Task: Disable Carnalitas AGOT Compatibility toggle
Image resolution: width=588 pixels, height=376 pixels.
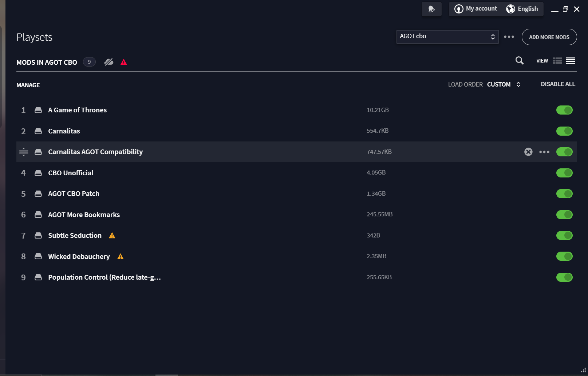Action: (564, 152)
